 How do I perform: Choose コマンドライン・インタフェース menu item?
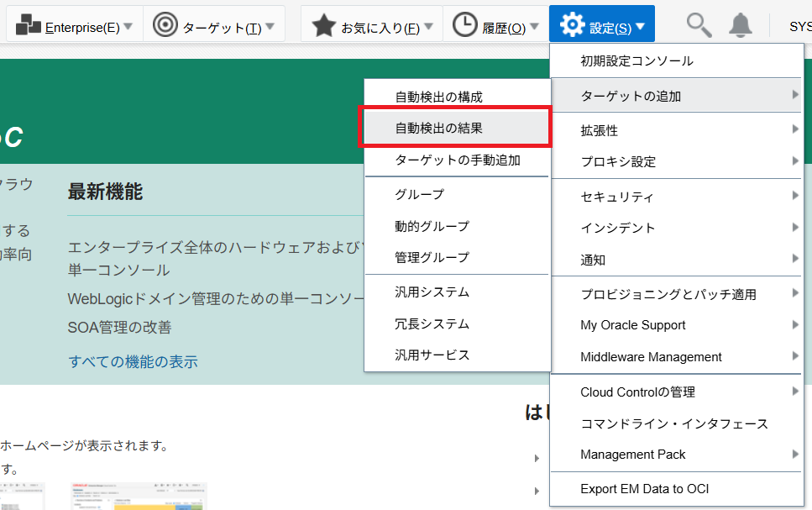point(673,423)
